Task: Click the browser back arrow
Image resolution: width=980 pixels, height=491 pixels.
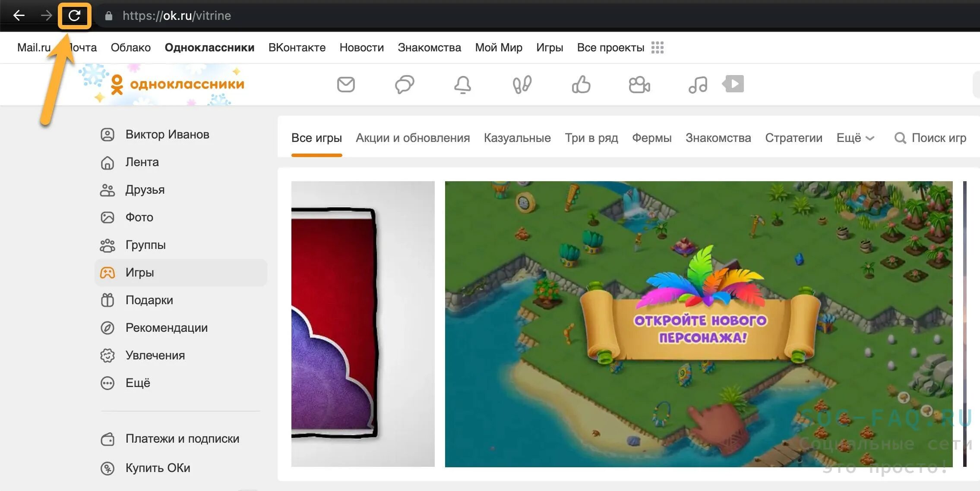Action: (x=19, y=16)
